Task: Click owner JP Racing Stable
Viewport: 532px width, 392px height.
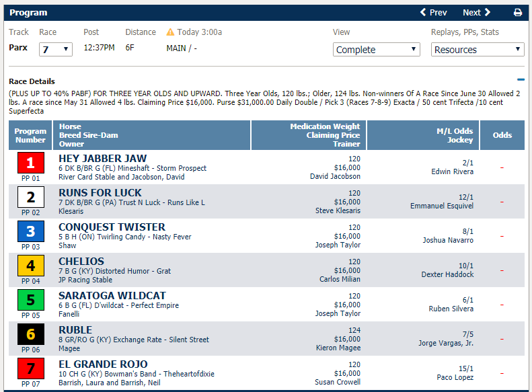Action: coord(85,280)
